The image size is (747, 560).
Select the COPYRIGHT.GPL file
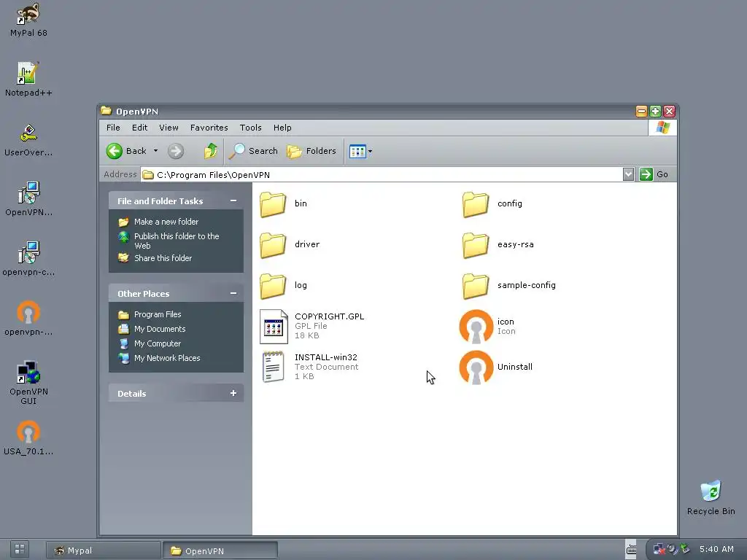(x=312, y=326)
